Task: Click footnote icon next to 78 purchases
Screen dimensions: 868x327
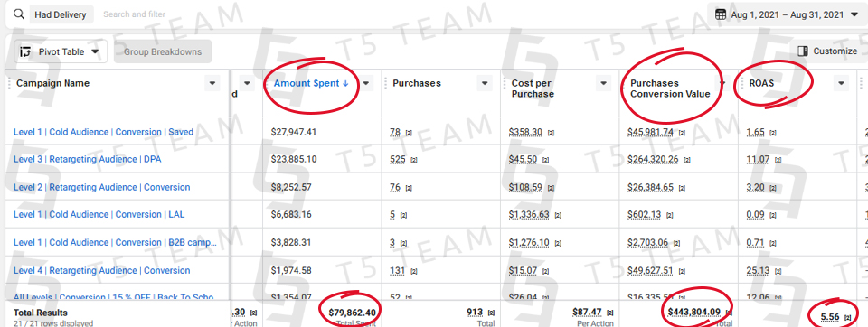Action: [409, 133]
